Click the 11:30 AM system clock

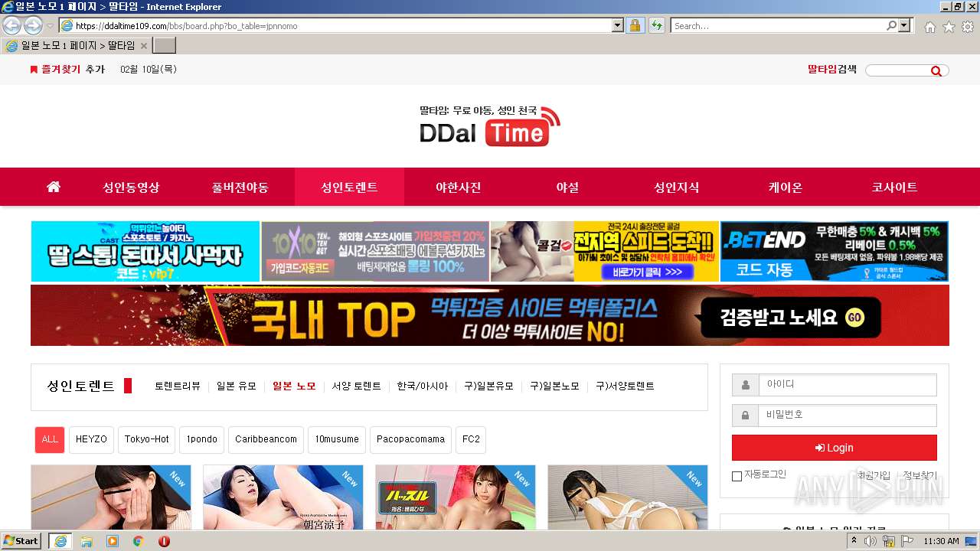[941, 541]
